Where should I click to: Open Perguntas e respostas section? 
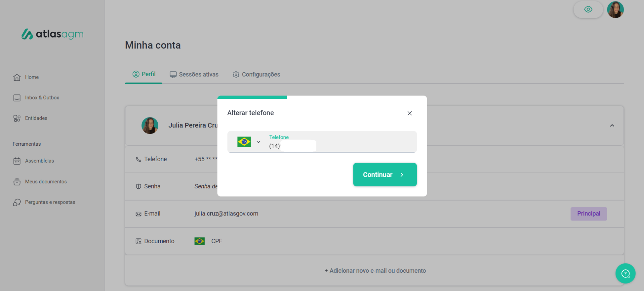click(50, 202)
